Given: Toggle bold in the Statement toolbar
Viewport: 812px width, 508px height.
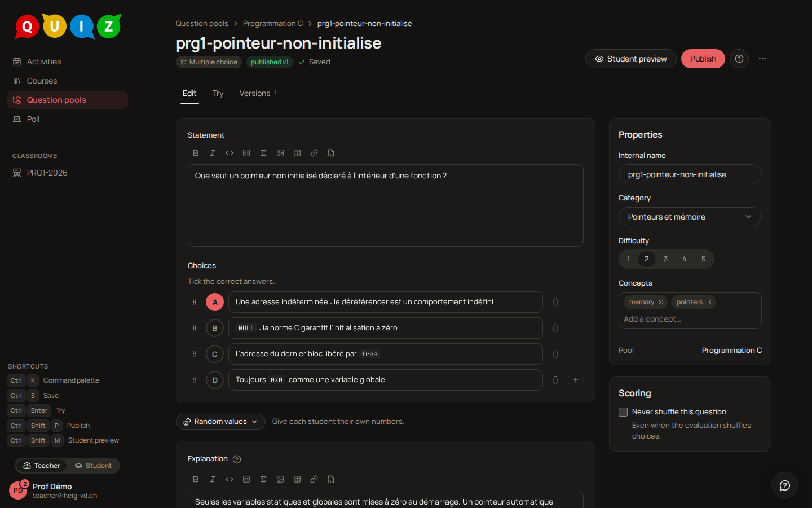Looking at the screenshot, I should click(x=196, y=153).
